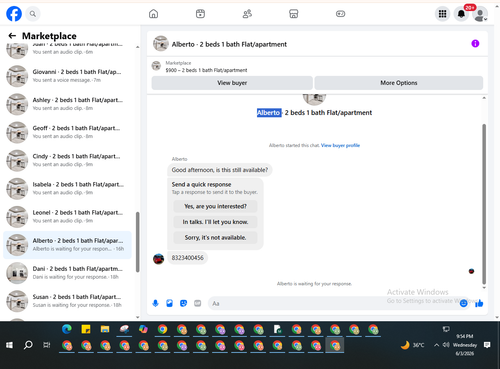Click the 'Good afternoon, is this still available?' message

click(220, 170)
